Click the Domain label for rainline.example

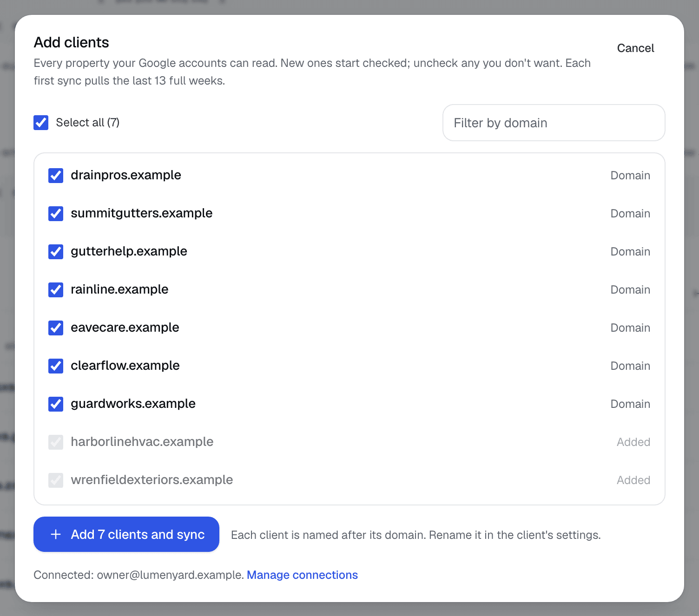click(x=630, y=290)
